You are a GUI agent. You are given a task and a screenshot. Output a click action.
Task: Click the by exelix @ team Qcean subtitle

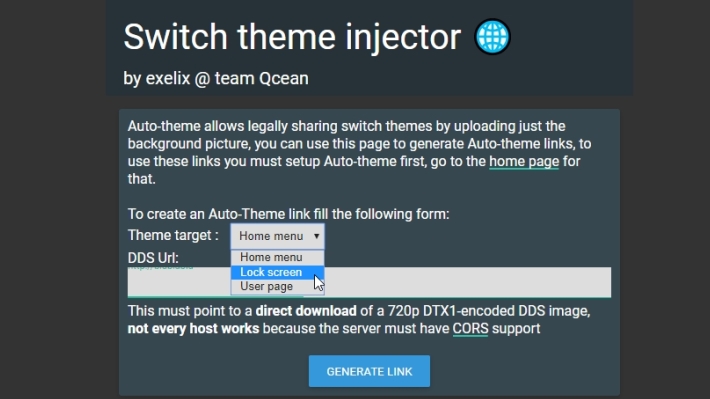(x=216, y=78)
